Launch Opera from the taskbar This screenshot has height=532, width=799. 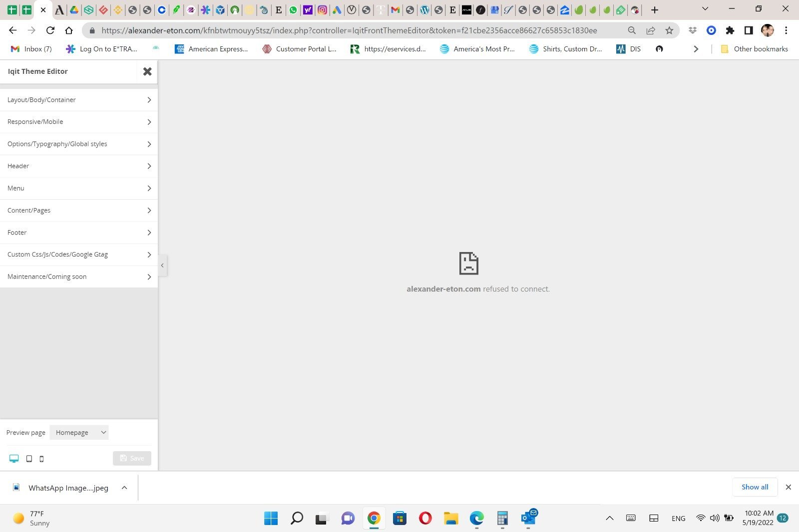pos(425,519)
